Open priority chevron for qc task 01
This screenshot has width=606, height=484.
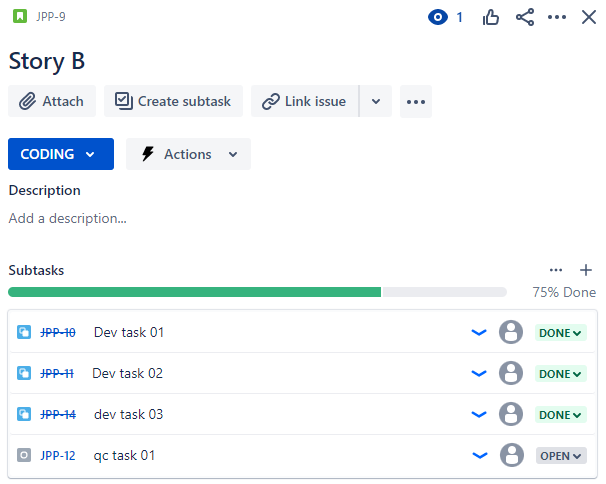click(480, 455)
